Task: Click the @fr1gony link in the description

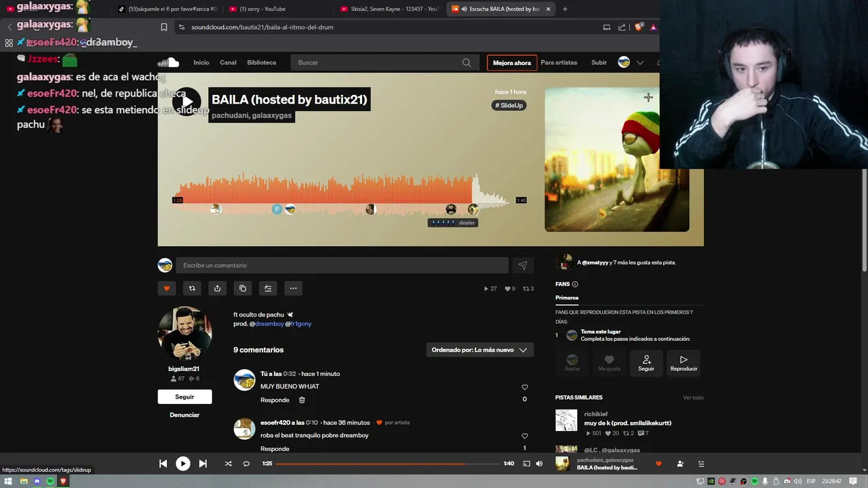Action: [298, 324]
